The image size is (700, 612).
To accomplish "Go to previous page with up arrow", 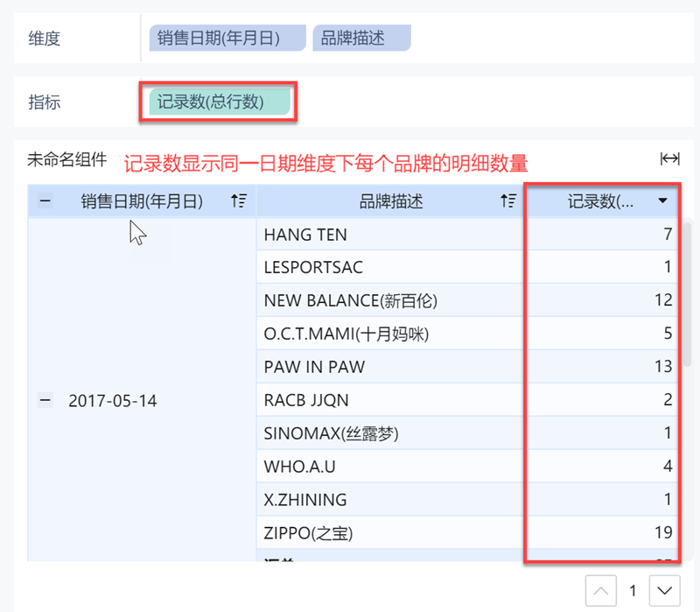I will 601,591.
